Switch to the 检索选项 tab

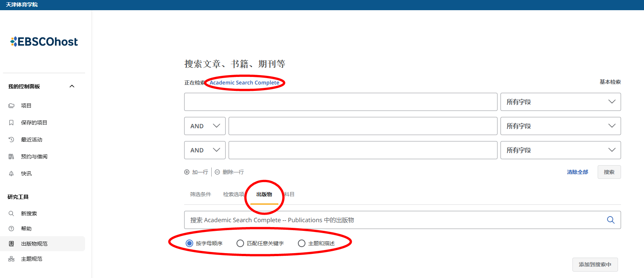(233, 194)
